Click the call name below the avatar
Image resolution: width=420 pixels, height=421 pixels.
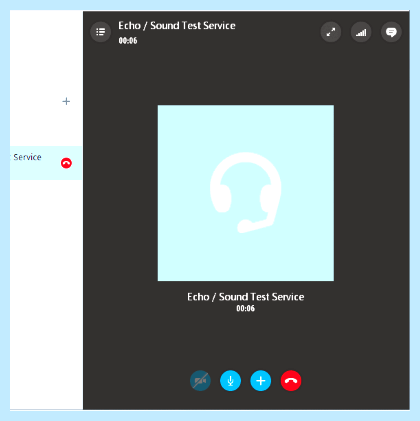pyautogui.click(x=246, y=297)
